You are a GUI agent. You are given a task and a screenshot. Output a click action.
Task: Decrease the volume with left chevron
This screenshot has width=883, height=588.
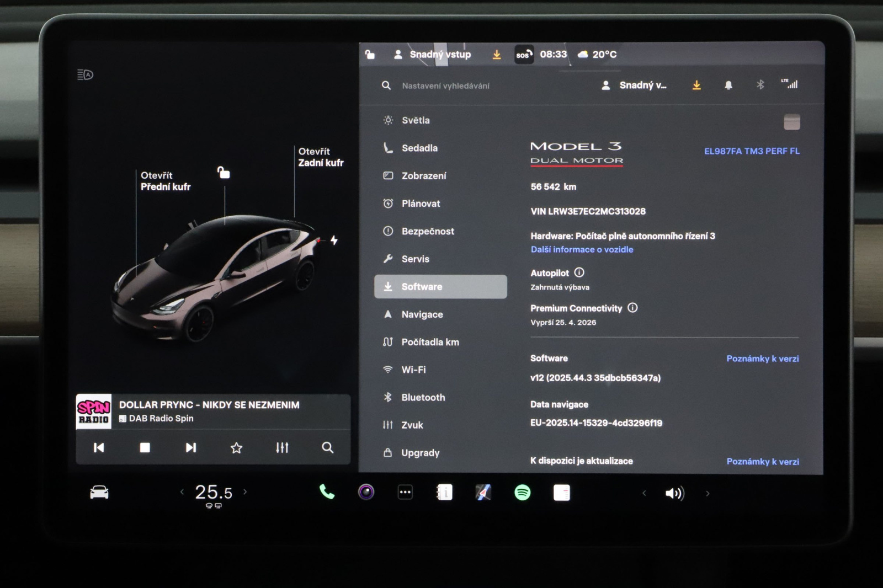click(644, 493)
